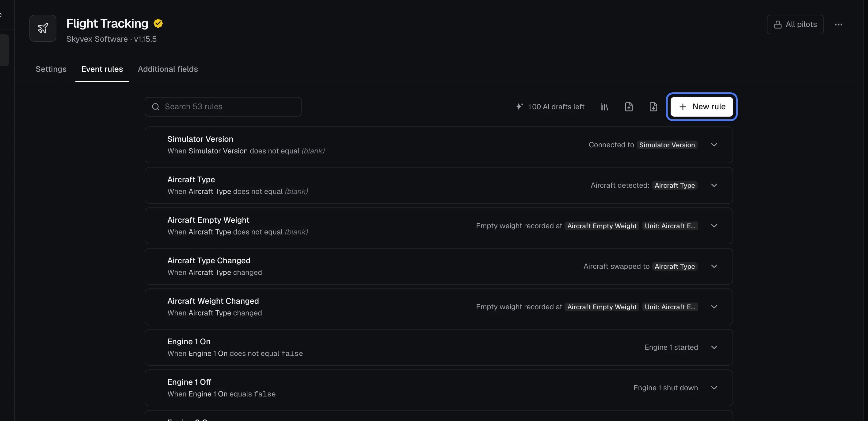
Task: Click the Engine 1 started message text
Action: (x=671, y=347)
